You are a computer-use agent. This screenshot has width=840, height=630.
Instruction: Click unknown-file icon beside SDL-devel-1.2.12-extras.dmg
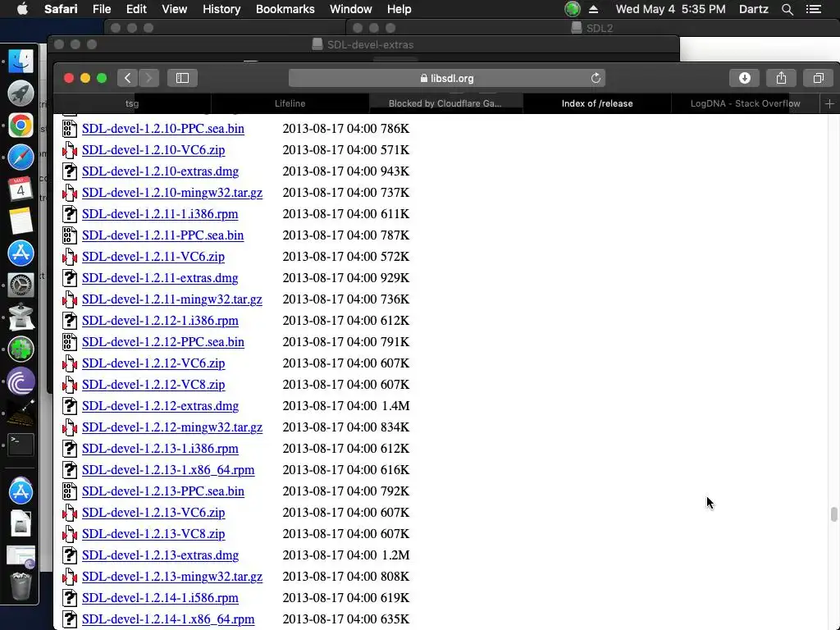click(x=70, y=405)
